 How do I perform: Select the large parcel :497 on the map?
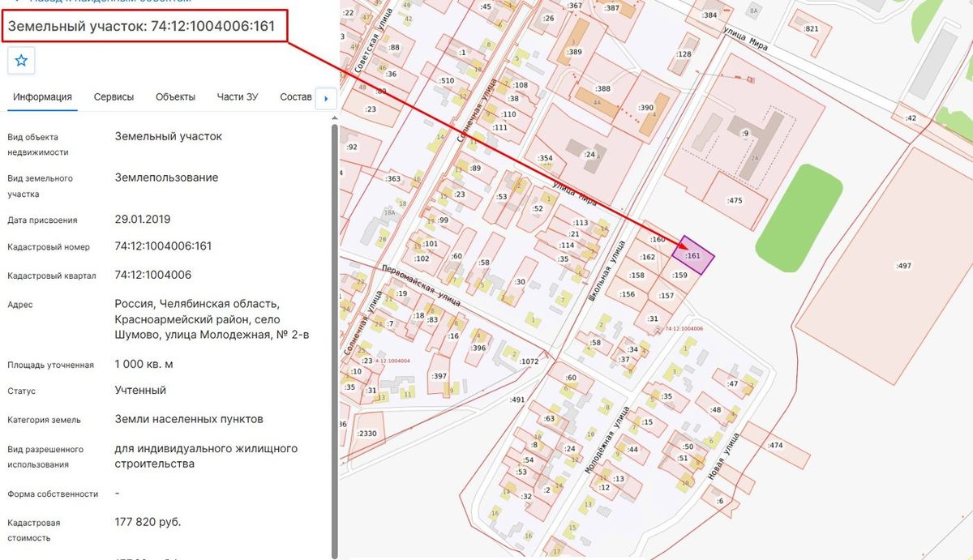point(904,266)
